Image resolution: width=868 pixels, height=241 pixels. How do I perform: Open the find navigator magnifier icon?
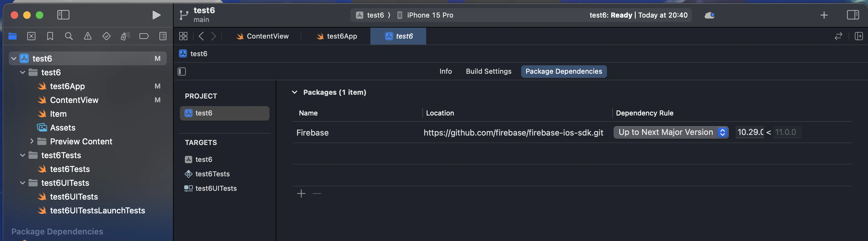(x=69, y=36)
